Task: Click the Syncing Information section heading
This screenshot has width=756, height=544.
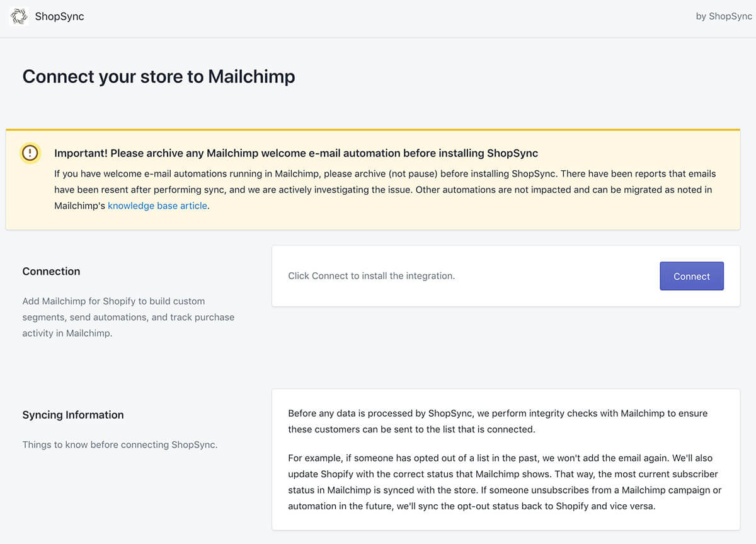Action: [73, 415]
